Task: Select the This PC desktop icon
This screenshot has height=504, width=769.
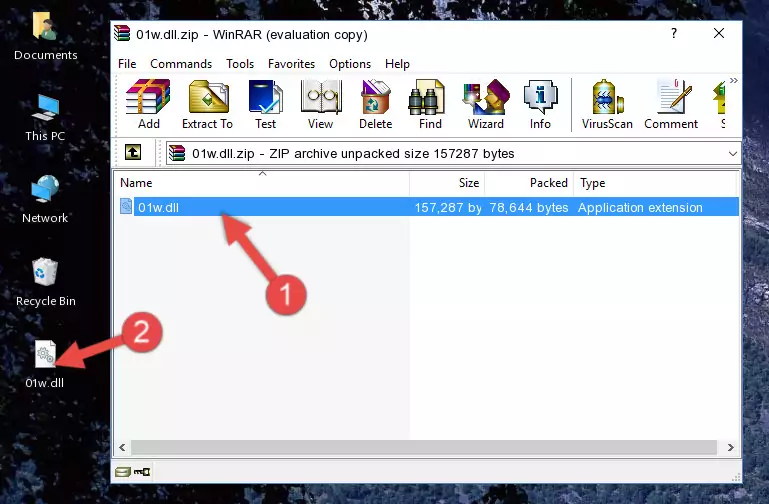Action: pos(45,118)
